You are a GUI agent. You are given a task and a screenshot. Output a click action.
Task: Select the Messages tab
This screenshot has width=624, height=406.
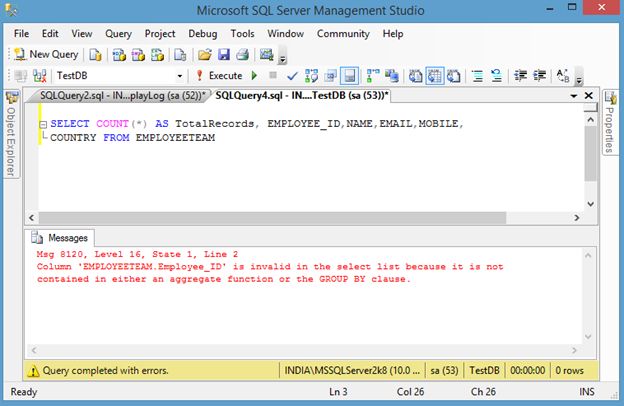coord(60,238)
